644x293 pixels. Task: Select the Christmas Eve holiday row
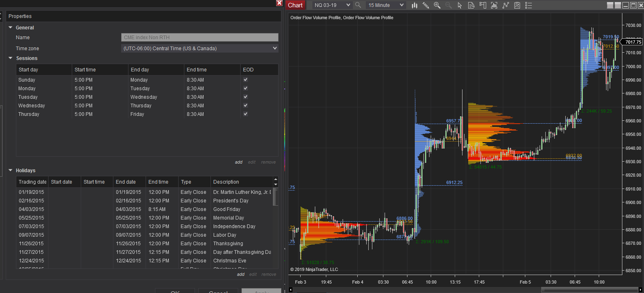click(x=144, y=261)
